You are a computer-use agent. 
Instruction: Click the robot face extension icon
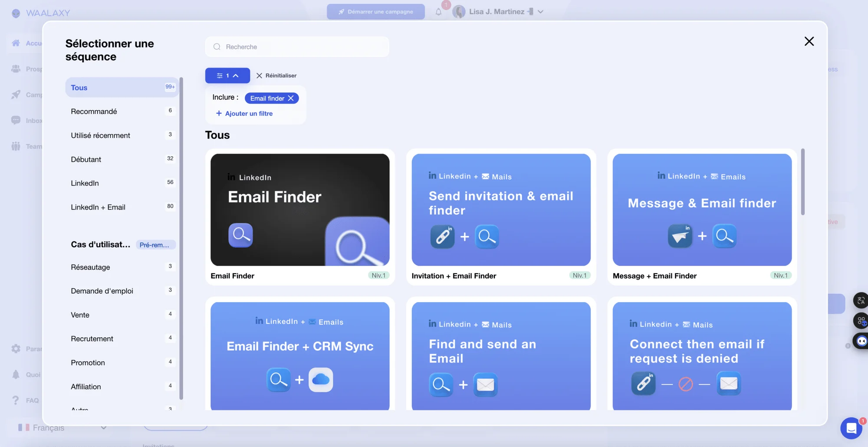[x=861, y=341]
